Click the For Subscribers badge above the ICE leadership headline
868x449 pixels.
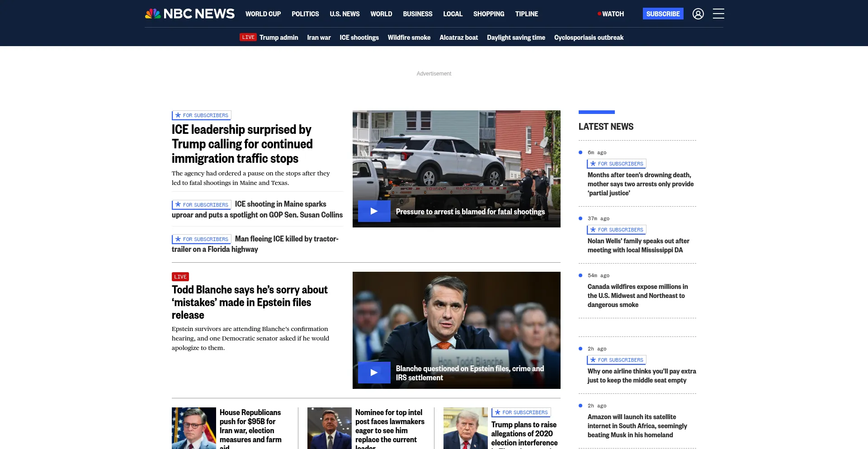tap(202, 115)
